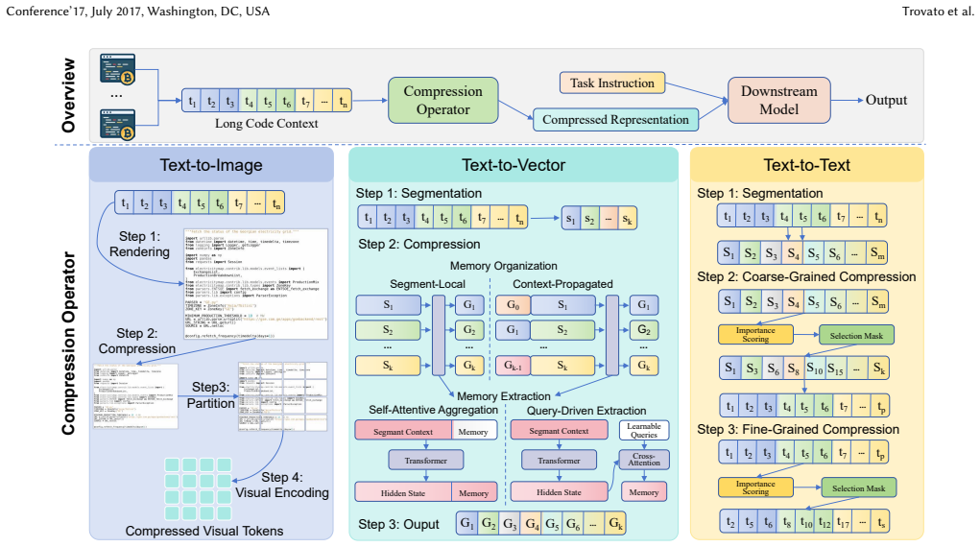Viewport: 980px width, 547px height.
Task: Click 'Step 2: Compression' in Text-to-Vector panel
Action: pyautogui.click(x=419, y=244)
